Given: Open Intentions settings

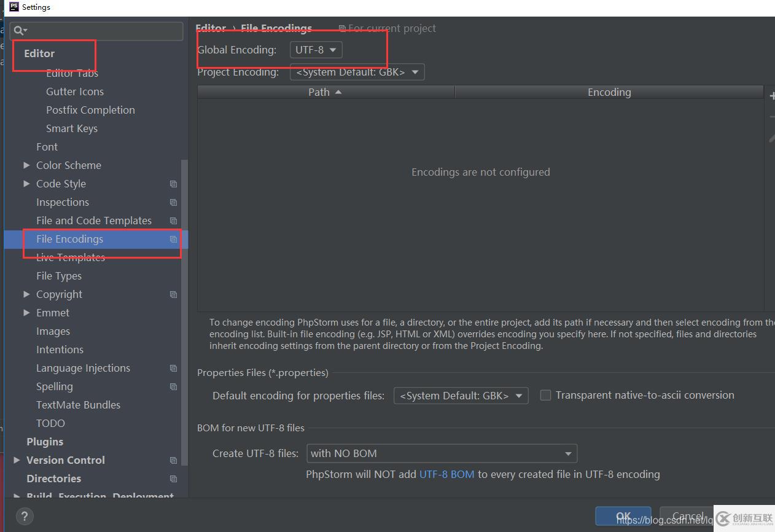Looking at the screenshot, I should [60, 350].
